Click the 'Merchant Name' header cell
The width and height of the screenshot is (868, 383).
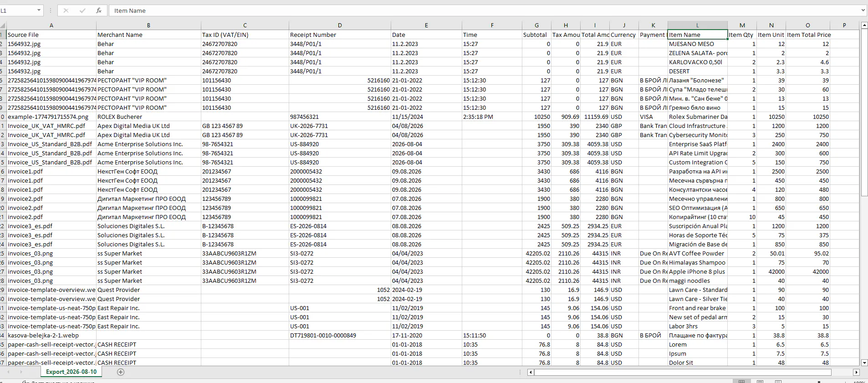point(148,35)
